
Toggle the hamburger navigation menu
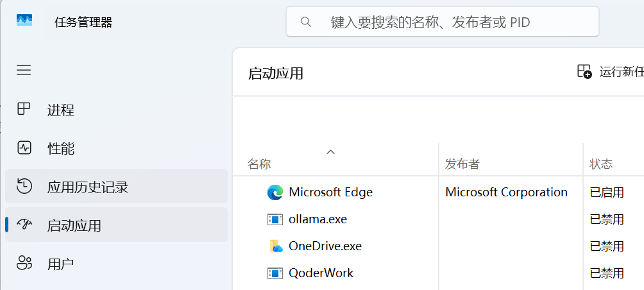coord(24,70)
